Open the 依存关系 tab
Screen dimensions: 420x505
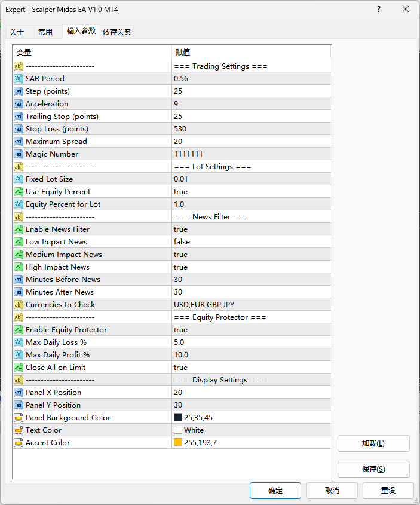click(x=117, y=32)
